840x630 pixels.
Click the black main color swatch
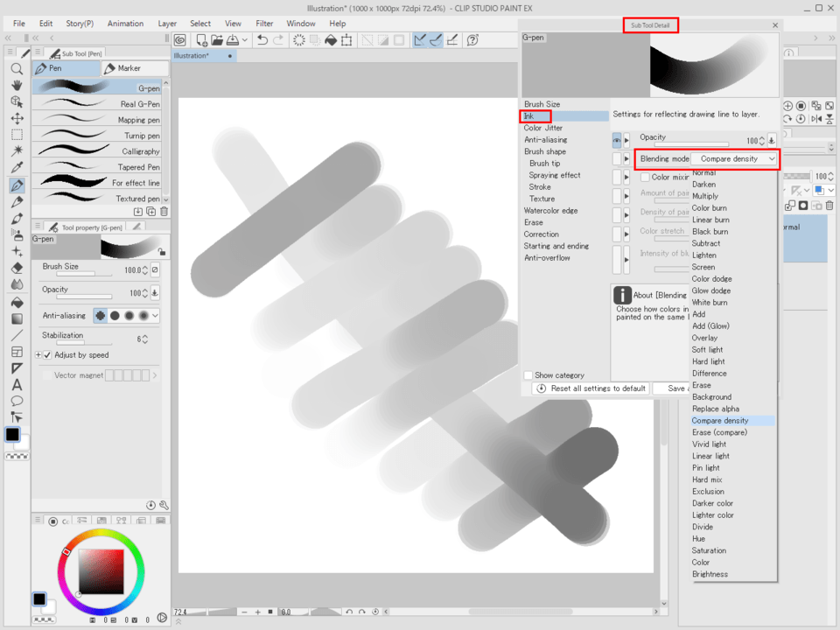[x=12, y=435]
